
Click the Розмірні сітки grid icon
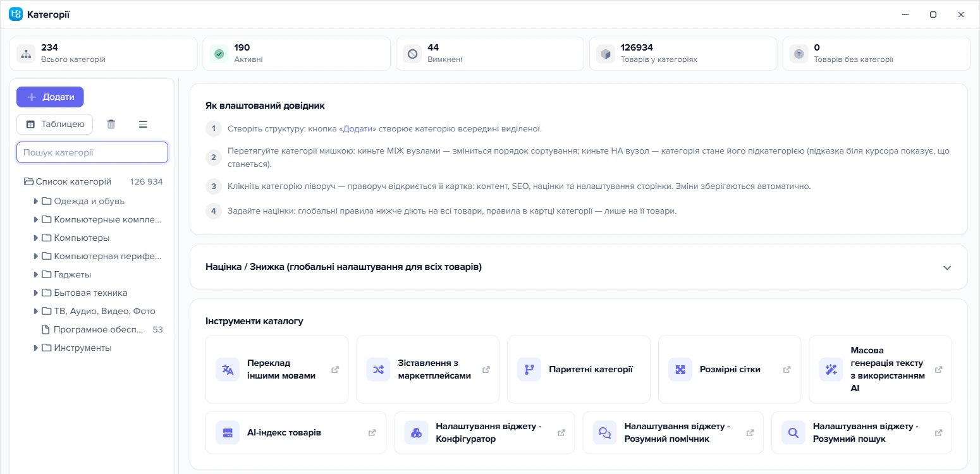pyautogui.click(x=680, y=370)
